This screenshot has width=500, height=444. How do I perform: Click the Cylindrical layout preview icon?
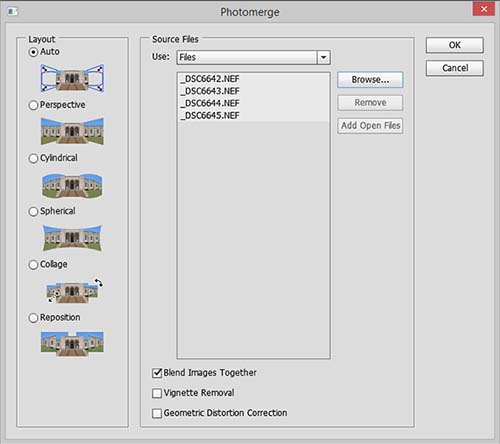(72, 185)
